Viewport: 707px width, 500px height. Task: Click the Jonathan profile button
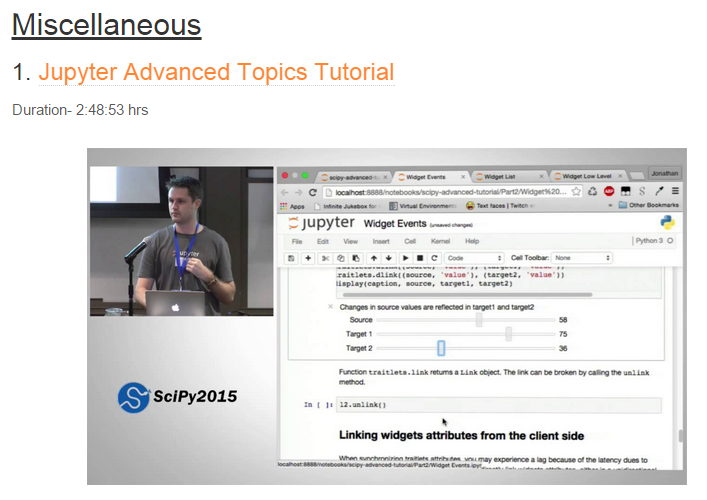click(665, 173)
